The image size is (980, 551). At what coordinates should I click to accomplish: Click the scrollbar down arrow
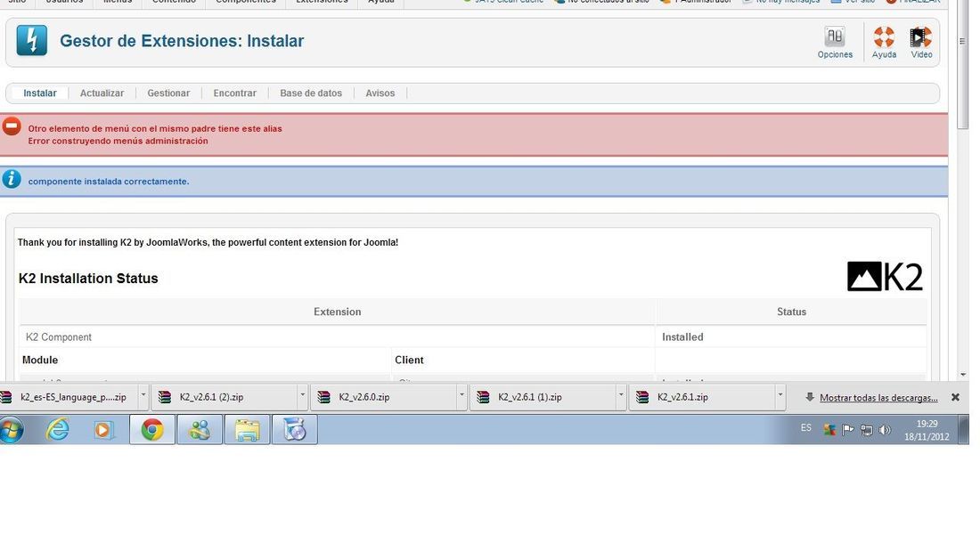click(963, 375)
